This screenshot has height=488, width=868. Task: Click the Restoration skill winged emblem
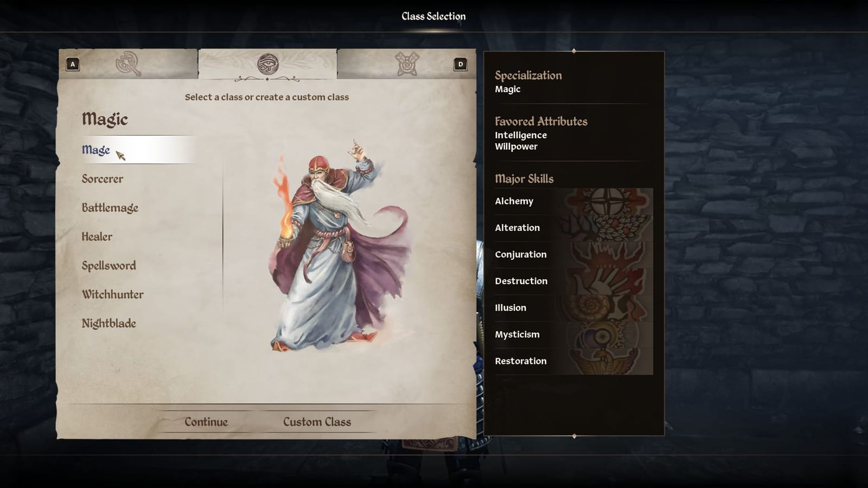point(606,361)
